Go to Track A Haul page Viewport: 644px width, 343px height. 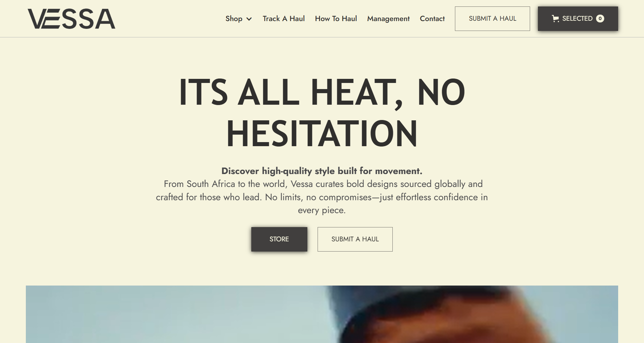(x=284, y=19)
